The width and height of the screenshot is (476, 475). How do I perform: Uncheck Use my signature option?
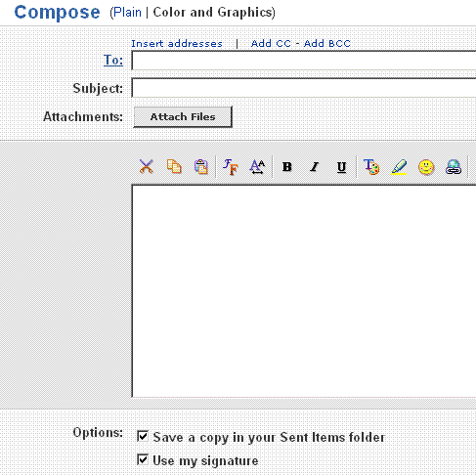click(143, 459)
